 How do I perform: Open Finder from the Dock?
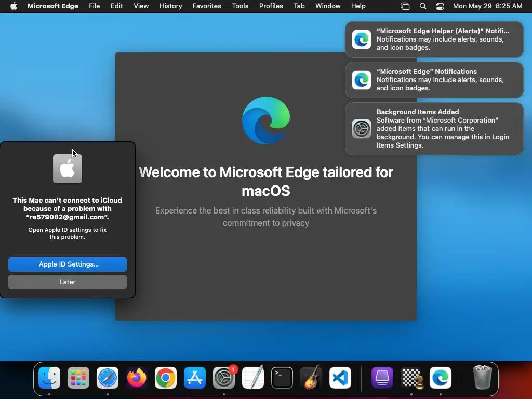coord(49,378)
